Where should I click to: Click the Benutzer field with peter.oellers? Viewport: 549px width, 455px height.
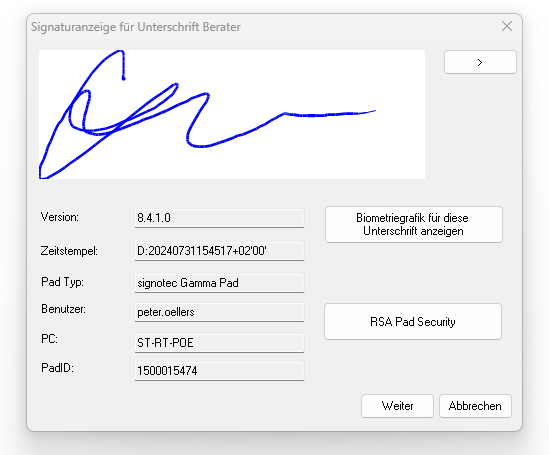tap(220, 312)
